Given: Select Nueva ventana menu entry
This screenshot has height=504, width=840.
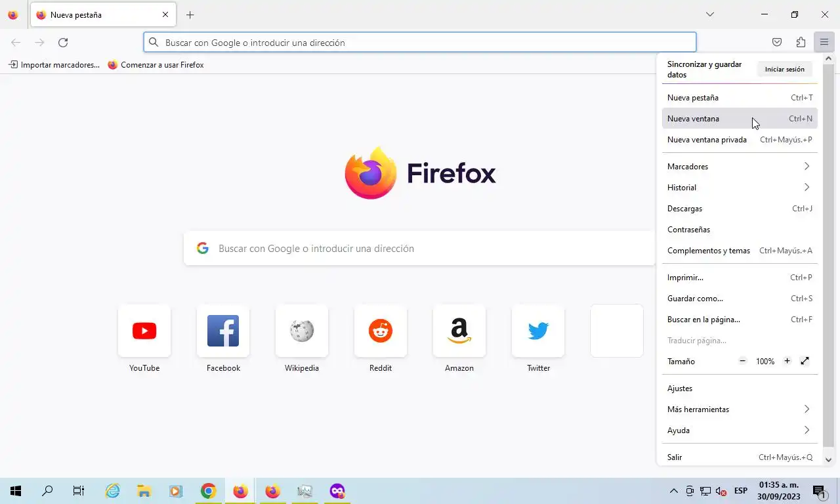Looking at the screenshot, I should pos(740,119).
